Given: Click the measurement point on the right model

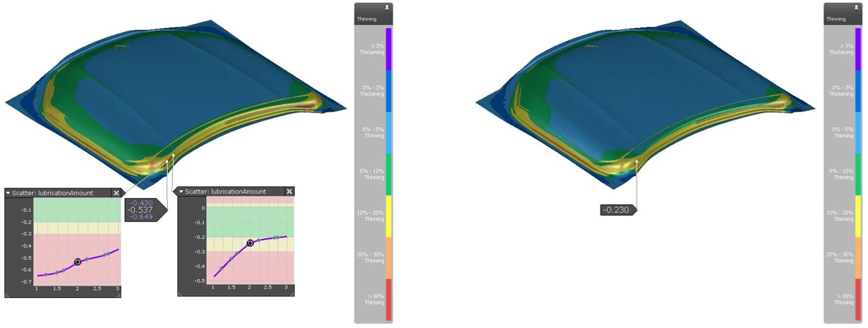Looking at the screenshot, I should coord(637,162).
